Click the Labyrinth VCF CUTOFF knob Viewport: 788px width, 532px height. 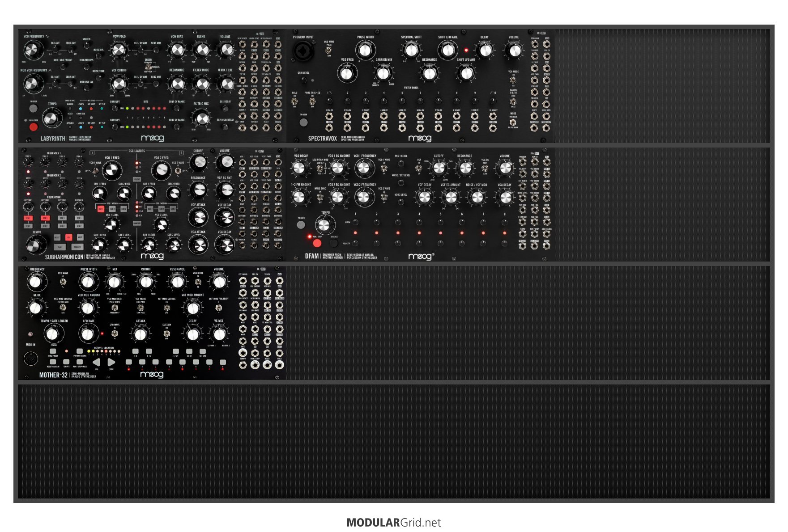119,83
